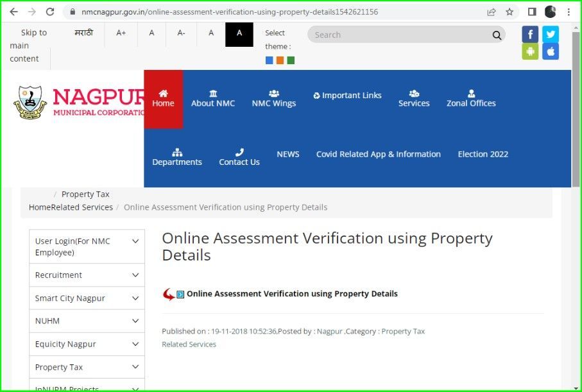Open the Online Assessment Verification link

(292, 293)
